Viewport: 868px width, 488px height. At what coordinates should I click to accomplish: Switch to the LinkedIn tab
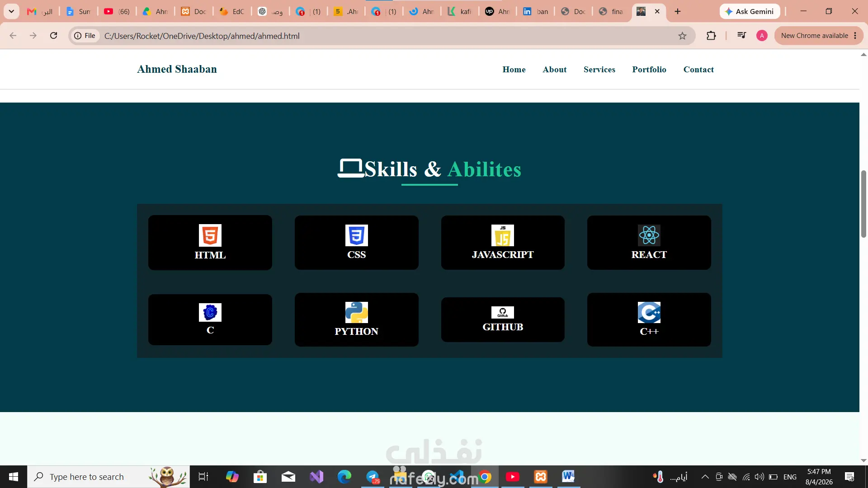[535, 11]
